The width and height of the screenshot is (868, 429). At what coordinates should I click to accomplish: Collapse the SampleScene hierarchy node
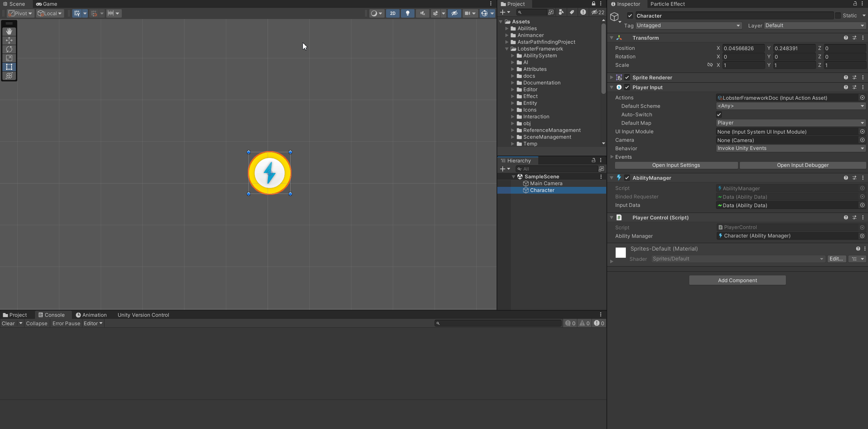click(514, 177)
